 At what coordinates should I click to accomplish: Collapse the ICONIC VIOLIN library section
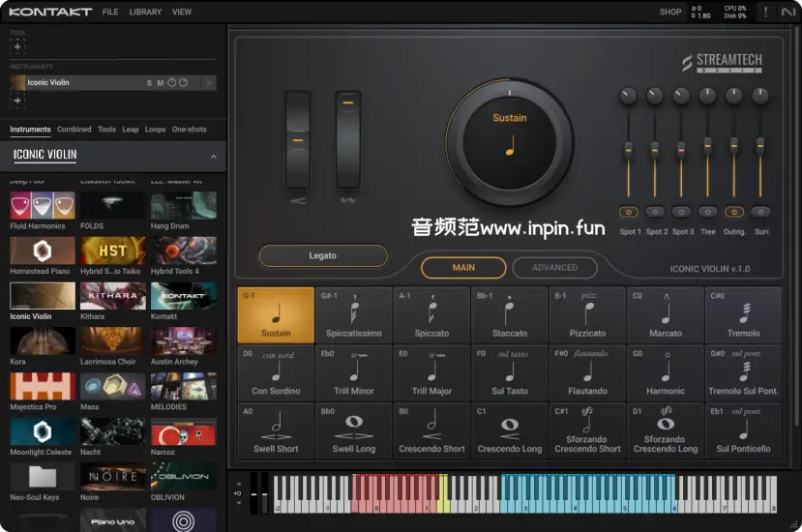pos(212,155)
